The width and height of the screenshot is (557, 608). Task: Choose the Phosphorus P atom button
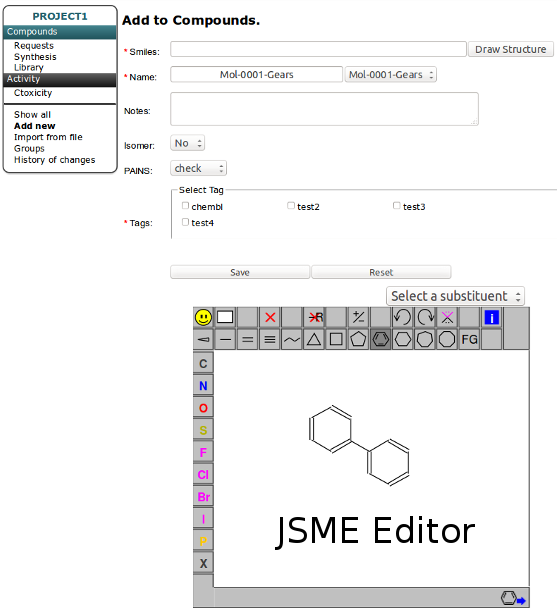pyautogui.click(x=203, y=541)
